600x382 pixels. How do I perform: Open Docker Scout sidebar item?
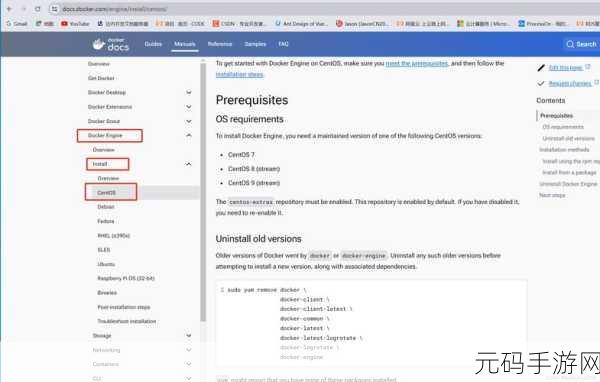click(104, 121)
